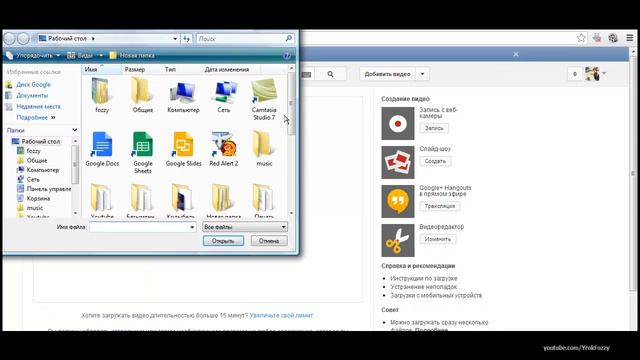The height and width of the screenshot is (360, 640).
Task: Expand the Имя файла history dropdown
Action: point(192,227)
